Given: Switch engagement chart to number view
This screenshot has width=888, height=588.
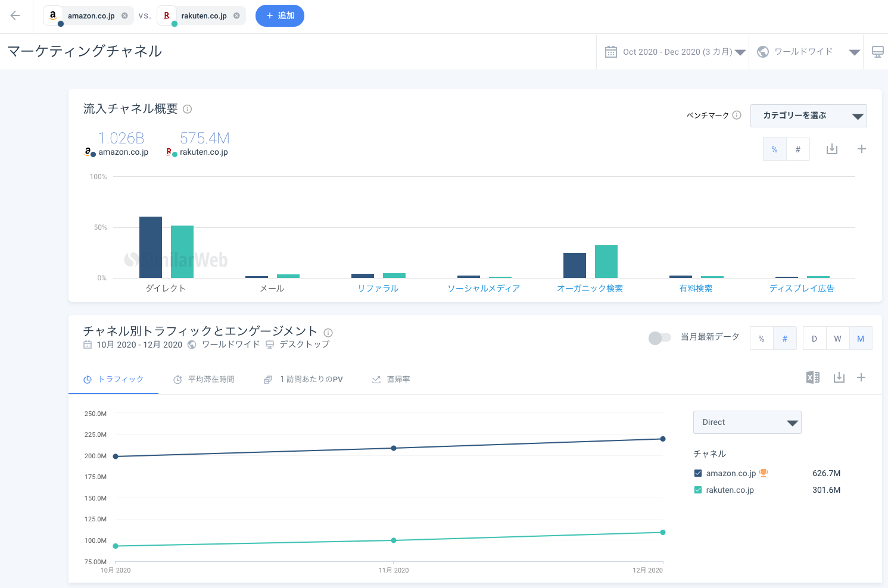Looking at the screenshot, I should click(x=785, y=339).
